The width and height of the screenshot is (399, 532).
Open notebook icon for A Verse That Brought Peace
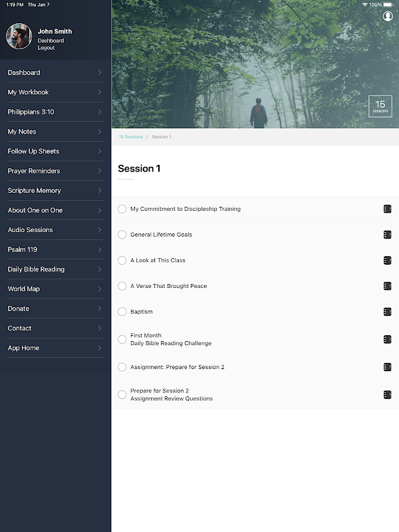pos(387,286)
